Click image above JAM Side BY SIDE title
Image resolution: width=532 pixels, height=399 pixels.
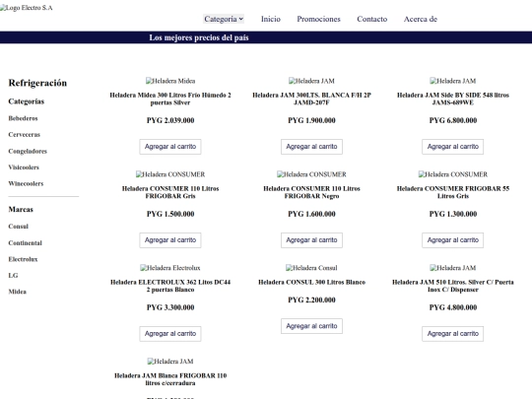coord(453,81)
